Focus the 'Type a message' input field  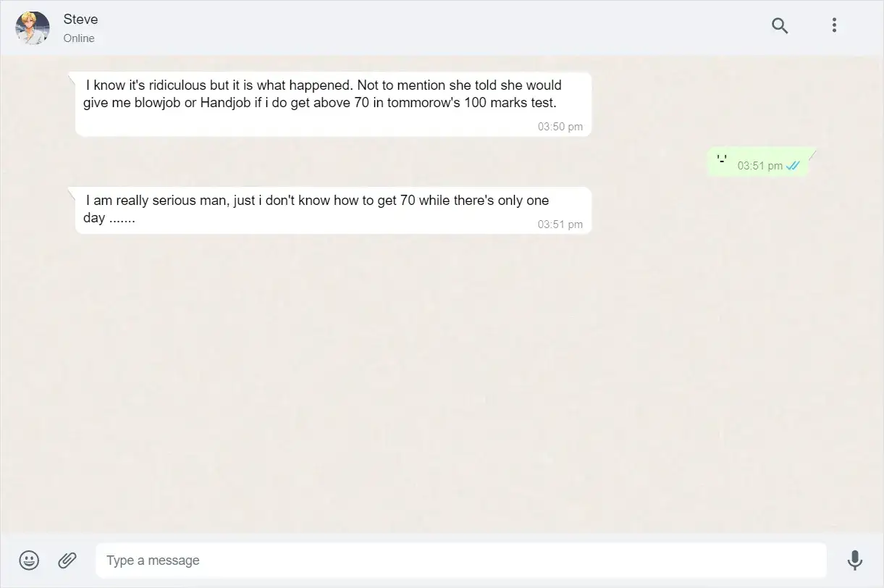click(x=461, y=560)
